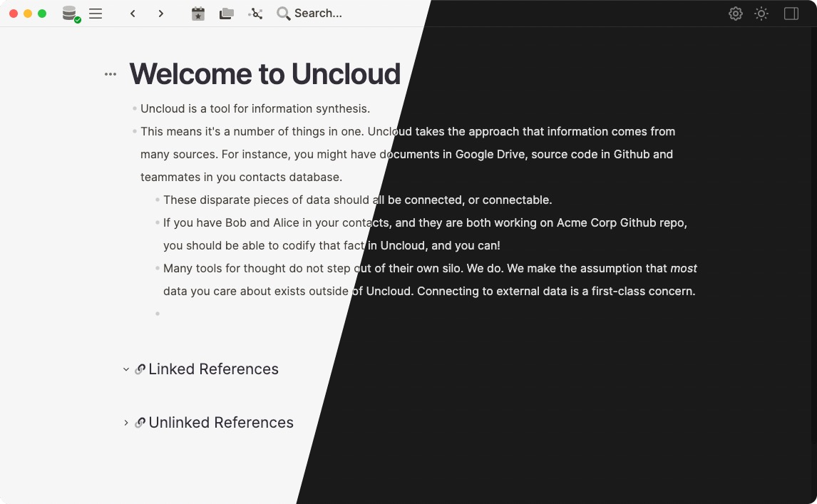Click text 'teammates in you contacts database.'
Viewport: 817px width, 504px height.
point(241,178)
